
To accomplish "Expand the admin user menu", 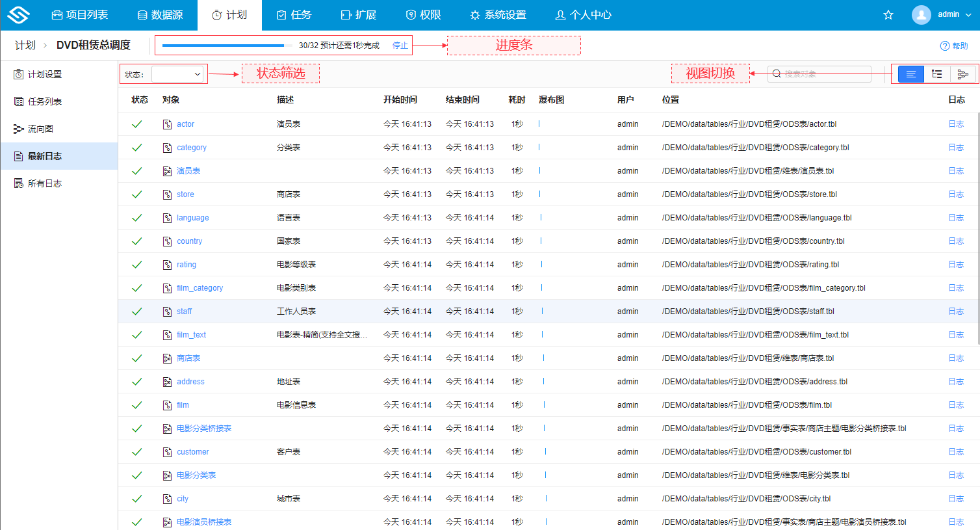I will [x=968, y=15].
